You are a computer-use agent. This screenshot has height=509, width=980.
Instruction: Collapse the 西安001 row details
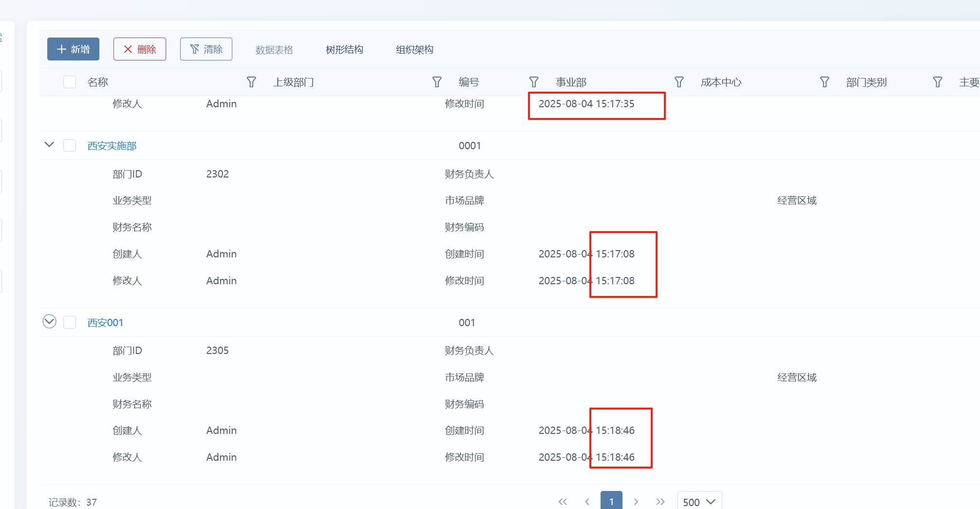[49, 322]
